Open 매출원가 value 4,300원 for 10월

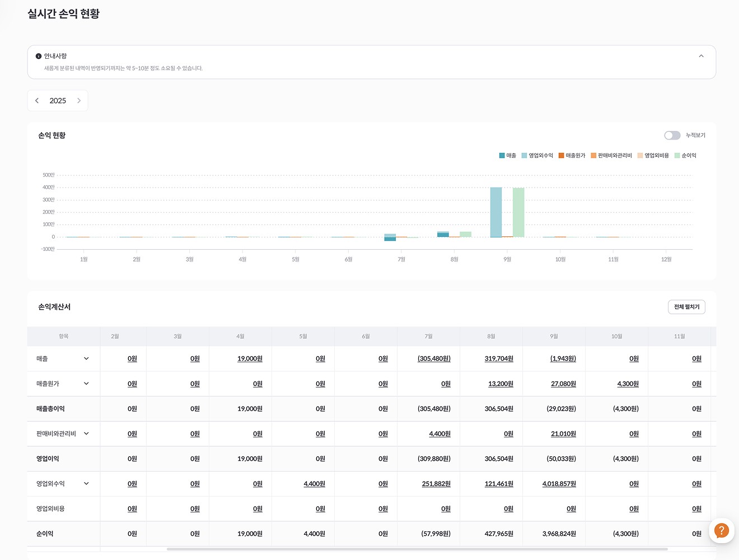tap(628, 384)
